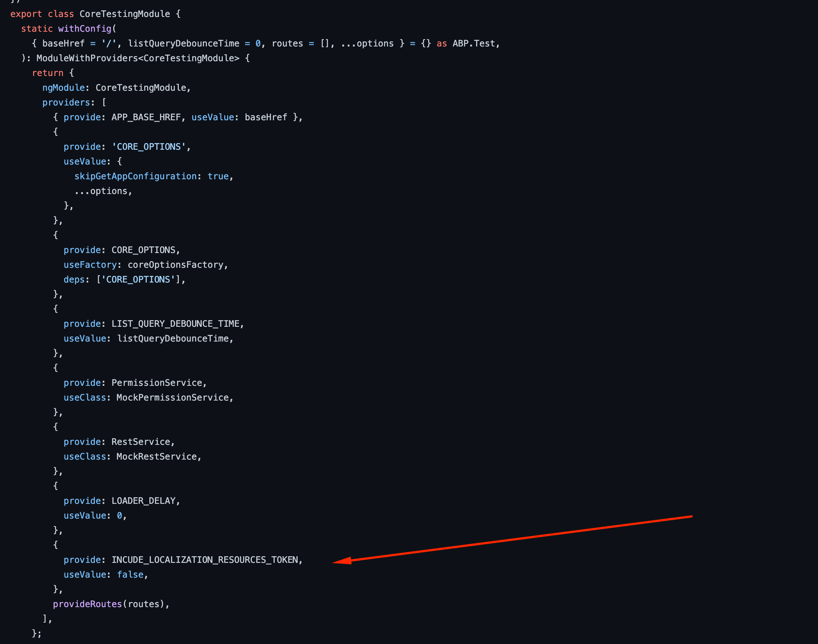Click LOADER_DELAY token
The image size is (818, 644).
[143, 501]
